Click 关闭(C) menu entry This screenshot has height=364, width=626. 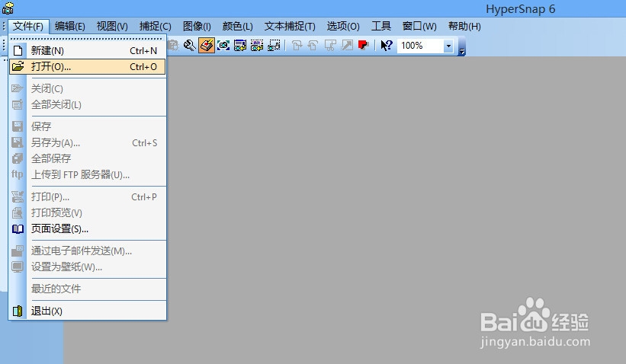(x=87, y=88)
